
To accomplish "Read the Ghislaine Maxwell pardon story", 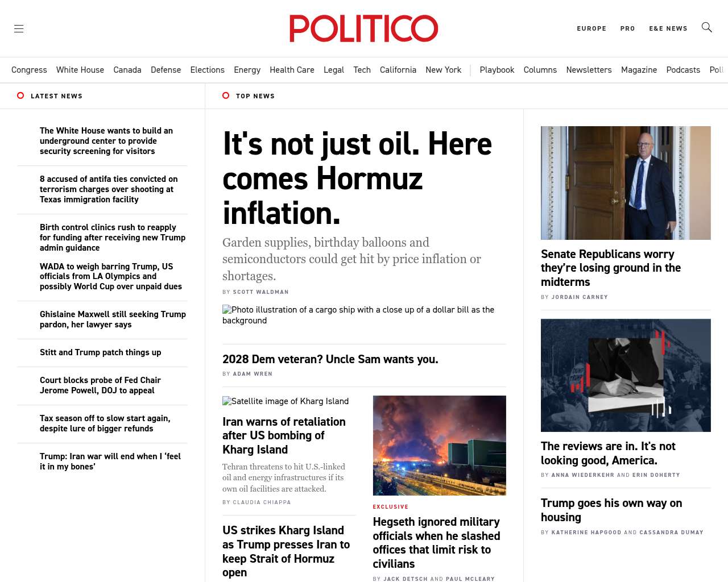I will 113,319.
